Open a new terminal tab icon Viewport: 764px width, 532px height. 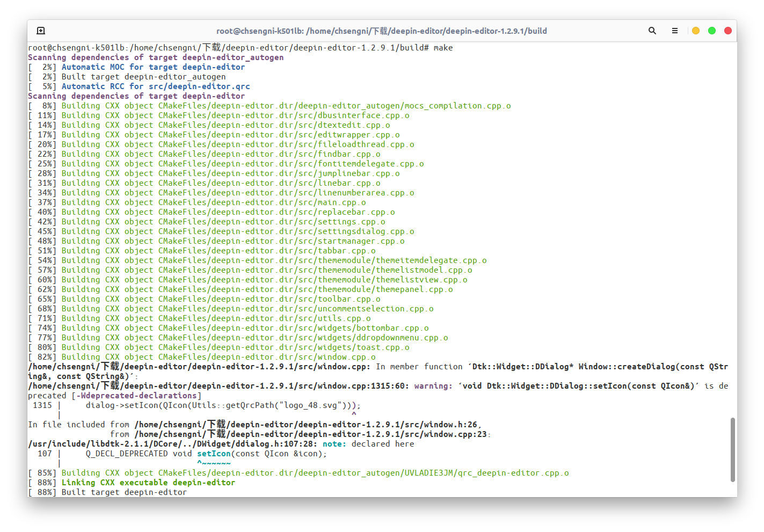41,31
